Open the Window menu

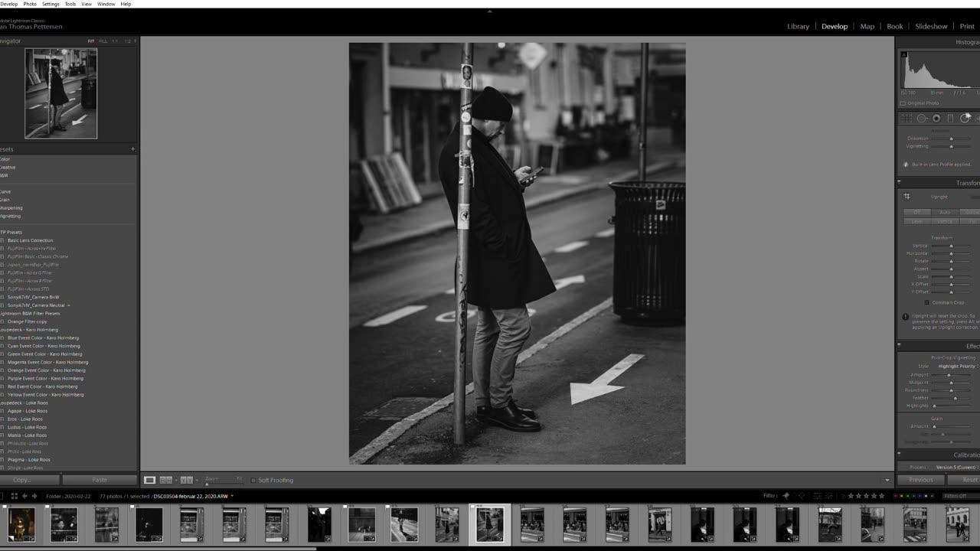[106, 4]
